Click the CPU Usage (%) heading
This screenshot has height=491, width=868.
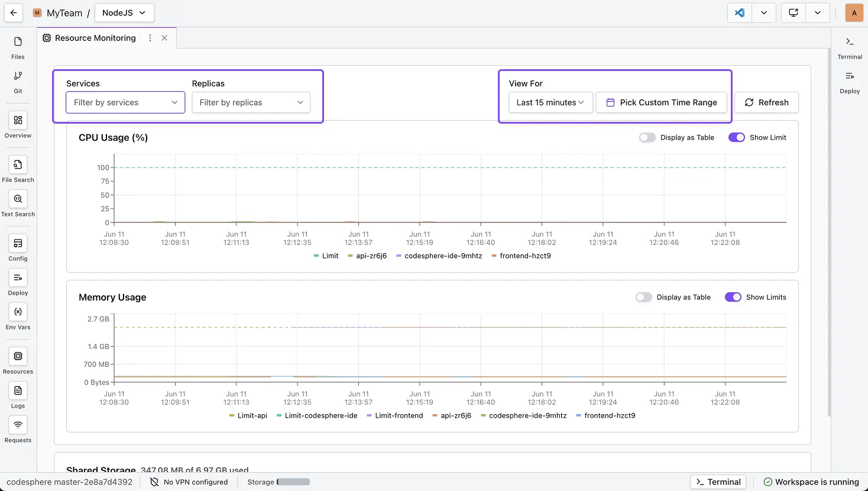tap(114, 137)
